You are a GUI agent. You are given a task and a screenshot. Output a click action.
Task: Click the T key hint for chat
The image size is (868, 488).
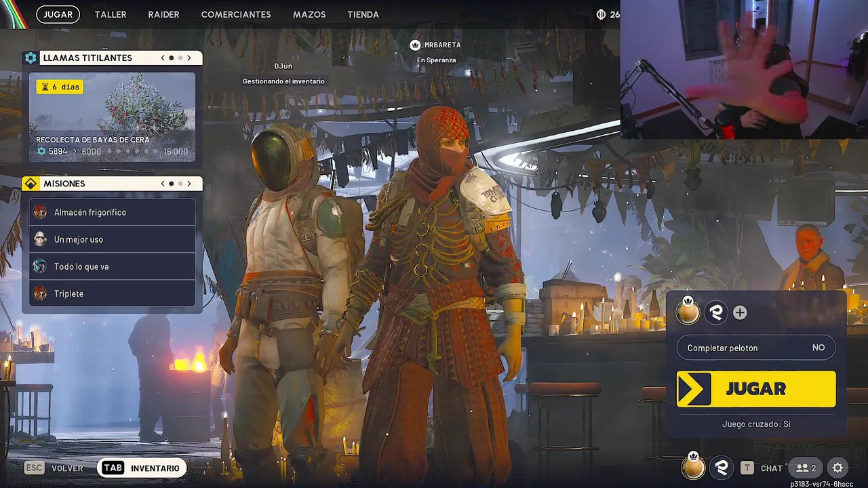point(747,468)
